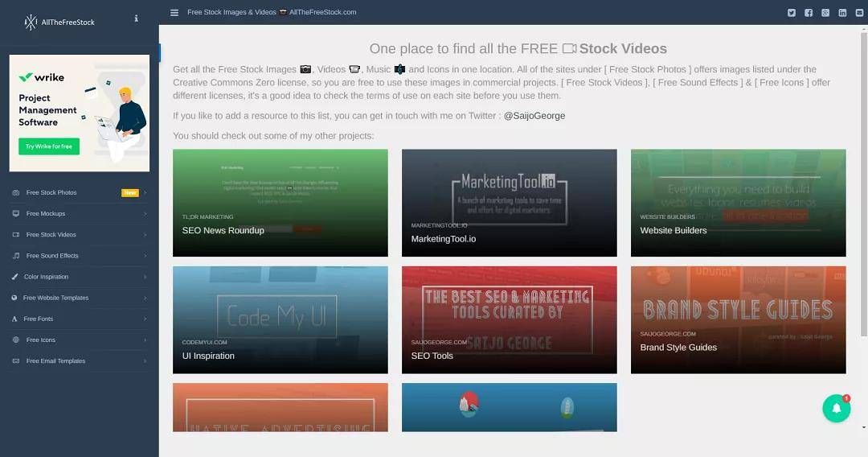Click the email share icon

pos(858,12)
